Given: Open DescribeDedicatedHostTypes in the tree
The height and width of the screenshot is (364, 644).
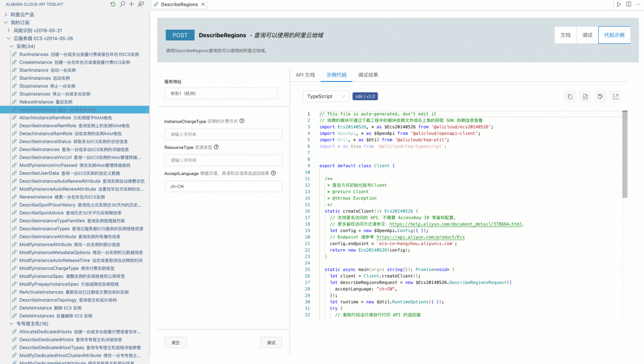Looking at the screenshot, I should [80, 347].
